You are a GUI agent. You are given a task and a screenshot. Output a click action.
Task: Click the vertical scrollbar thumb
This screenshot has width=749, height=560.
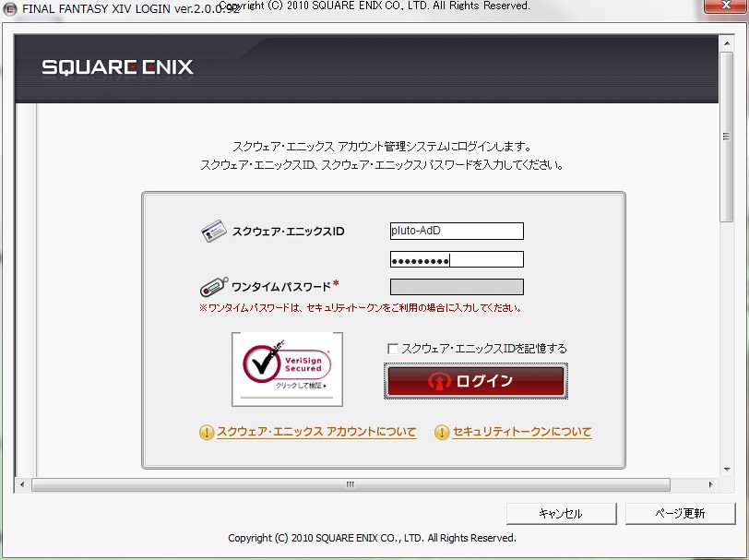(x=727, y=137)
